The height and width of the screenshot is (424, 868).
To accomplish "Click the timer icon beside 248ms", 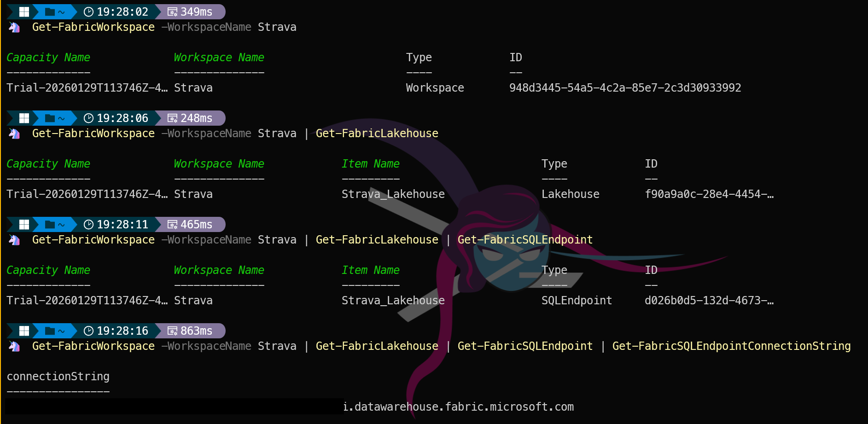I will click(172, 118).
